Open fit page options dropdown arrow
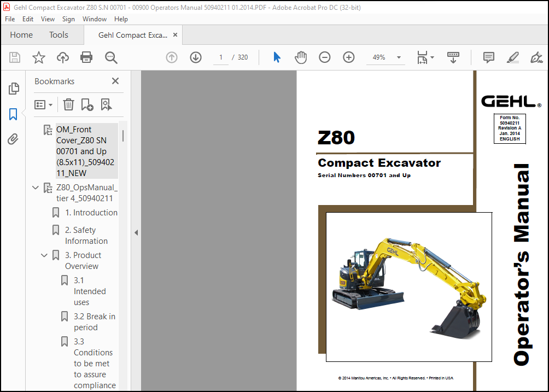This screenshot has width=549, height=392. [432, 57]
